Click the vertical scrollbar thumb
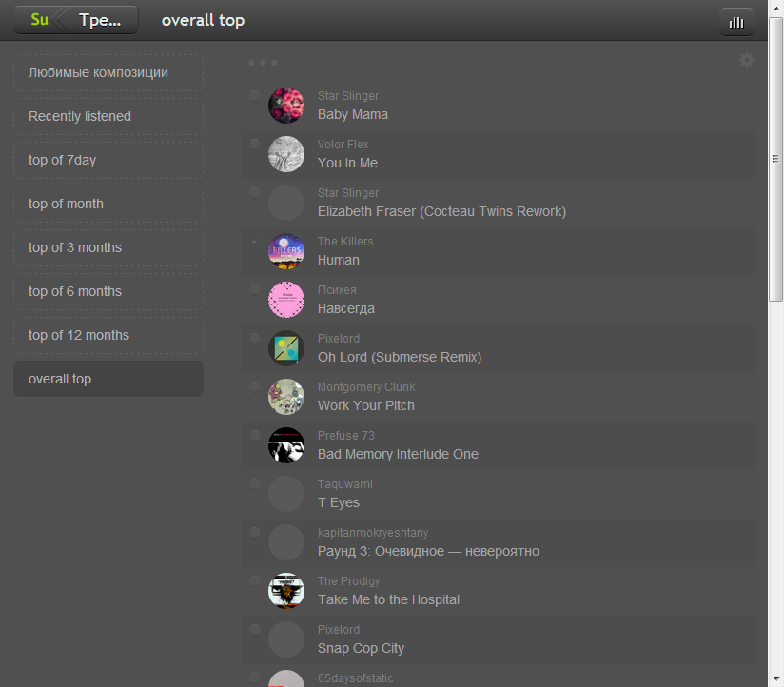Viewport: 784px width, 687px height. click(x=775, y=159)
